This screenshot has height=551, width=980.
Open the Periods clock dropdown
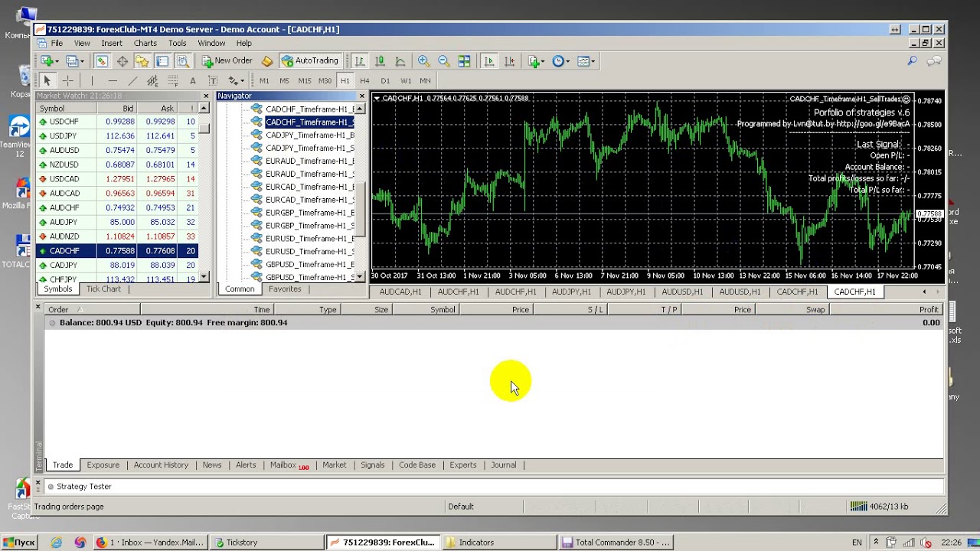[560, 61]
